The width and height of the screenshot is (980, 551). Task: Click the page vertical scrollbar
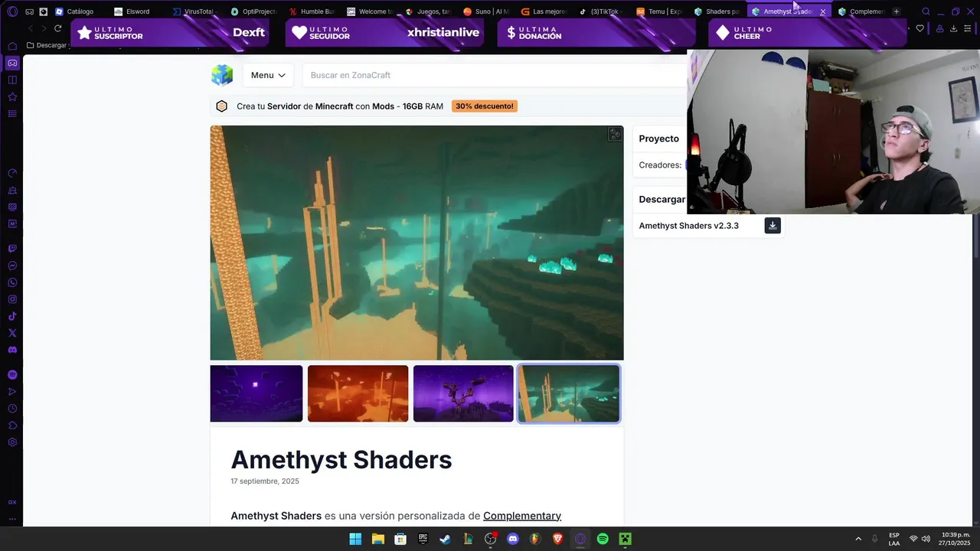click(976, 237)
